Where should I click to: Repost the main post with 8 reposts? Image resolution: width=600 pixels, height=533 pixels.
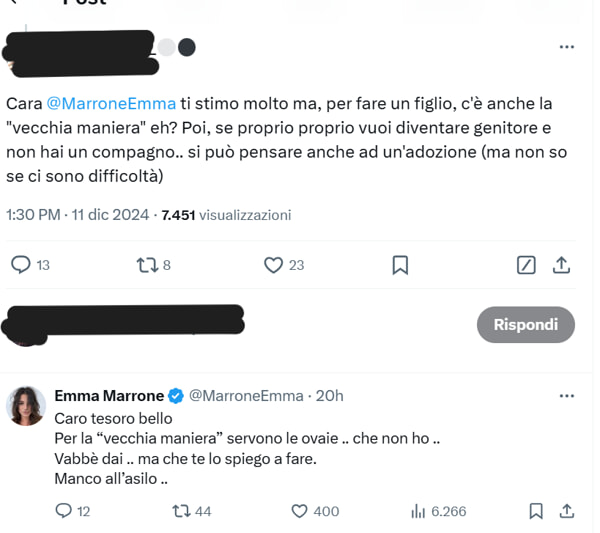[146, 265]
